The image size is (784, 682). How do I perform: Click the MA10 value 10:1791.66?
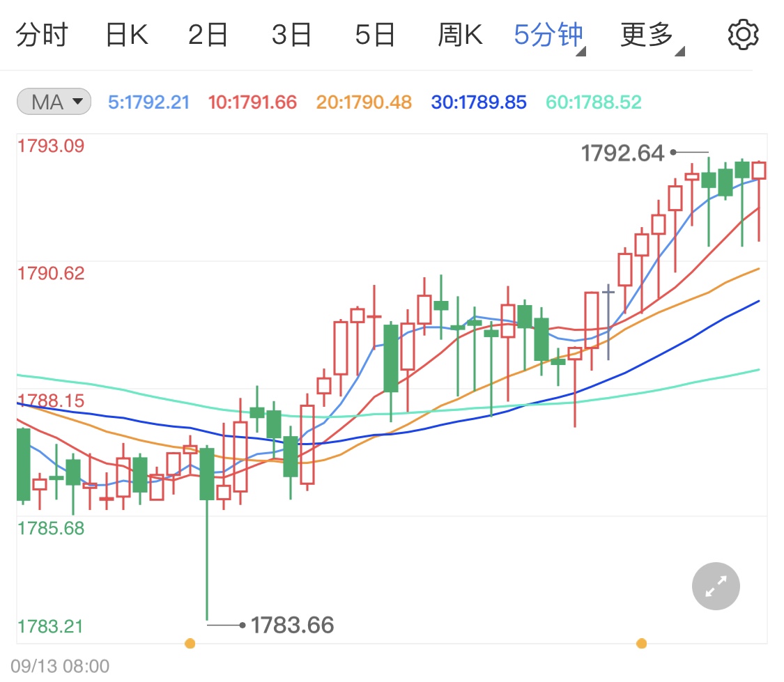click(x=252, y=102)
